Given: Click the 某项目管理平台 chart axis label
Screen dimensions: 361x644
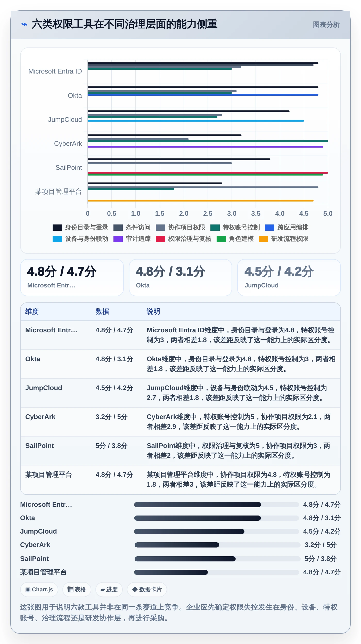Looking at the screenshot, I should [x=58, y=191].
